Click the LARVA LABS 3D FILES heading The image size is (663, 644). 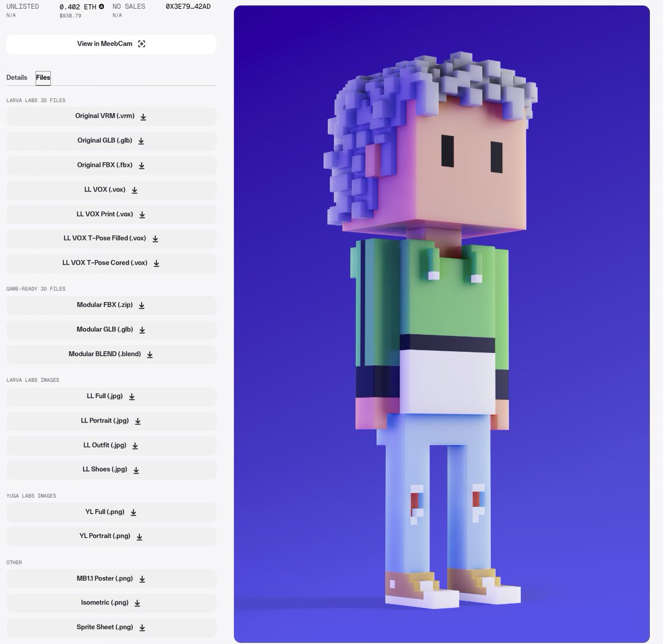point(36,101)
